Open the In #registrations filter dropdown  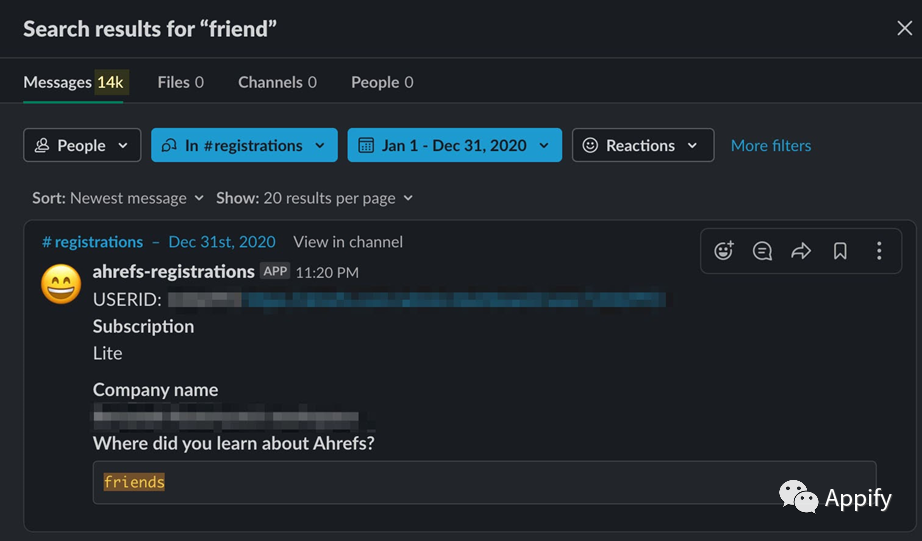pyautogui.click(x=244, y=145)
